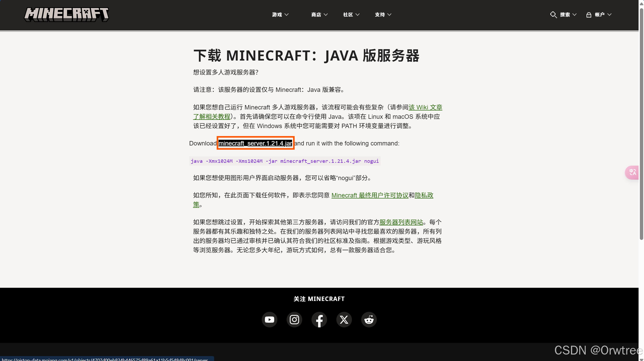Expand the 游戏 navigation dropdown
Image resolution: width=644 pixels, height=361 pixels.
(280, 15)
